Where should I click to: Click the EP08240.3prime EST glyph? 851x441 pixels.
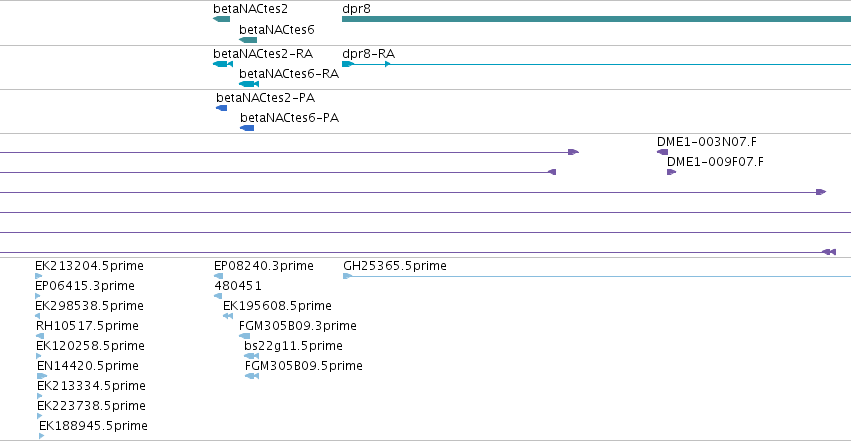[x=218, y=276]
